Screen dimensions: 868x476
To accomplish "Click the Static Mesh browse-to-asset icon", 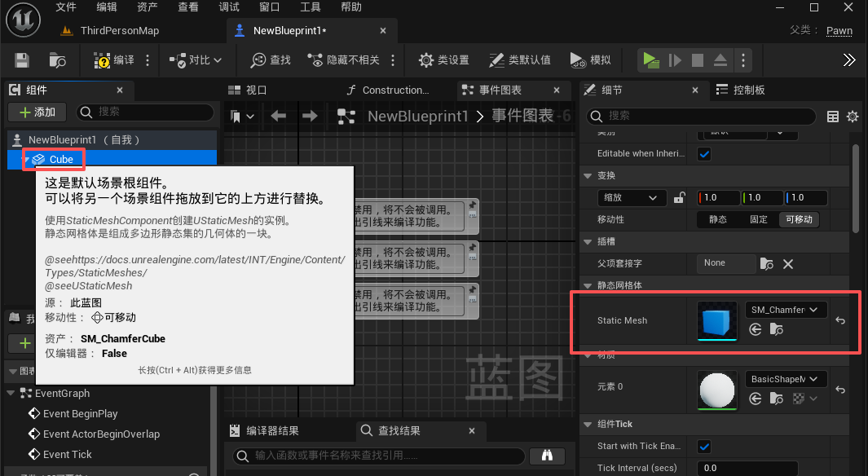I will pyautogui.click(x=777, y=330).
